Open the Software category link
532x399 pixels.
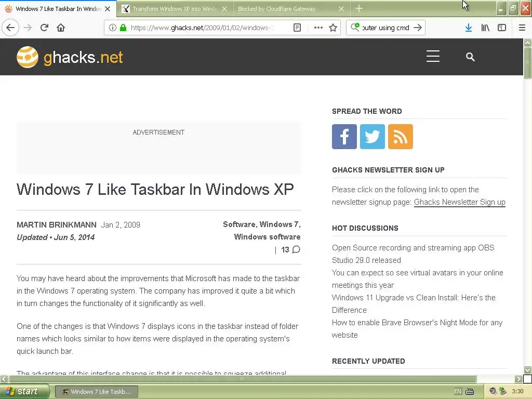click(x=240, y=224)
